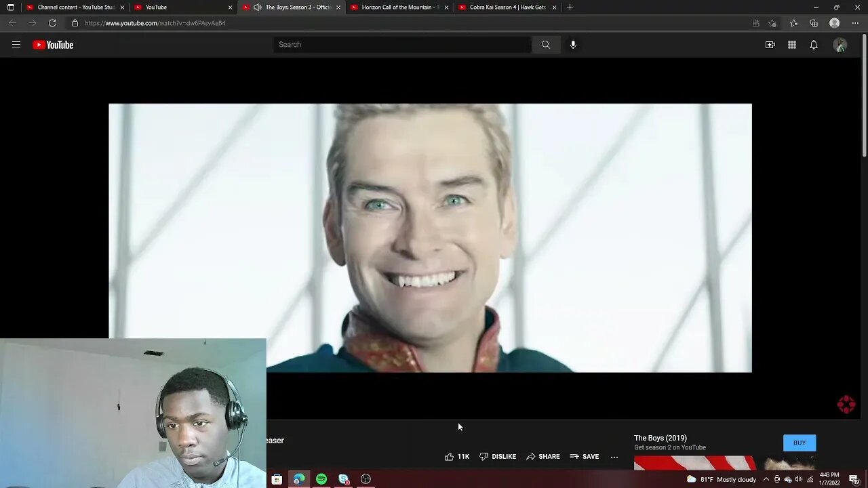Like the video with thumbs up
868x488 pixels.
pos(449,457)
